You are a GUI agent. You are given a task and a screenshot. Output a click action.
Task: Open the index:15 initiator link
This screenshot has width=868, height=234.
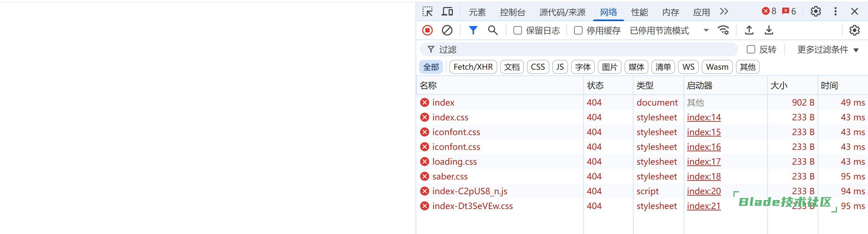[704, 132]
